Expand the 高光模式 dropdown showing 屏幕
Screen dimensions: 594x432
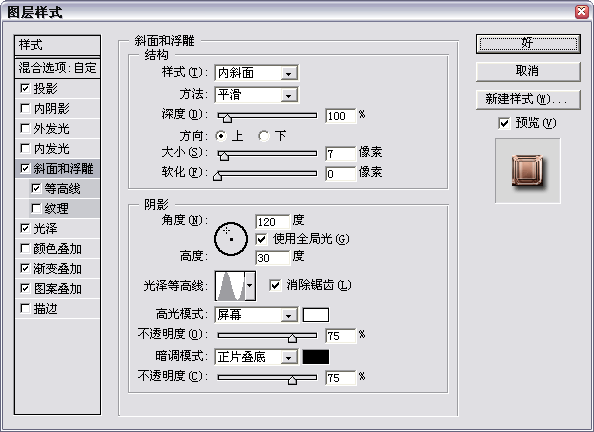coord(256,315)
